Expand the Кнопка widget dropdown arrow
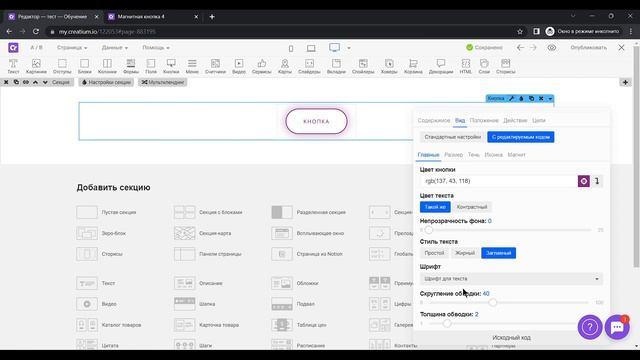The height and width of the screenshot is (360, 640). (x=550, y=98)
